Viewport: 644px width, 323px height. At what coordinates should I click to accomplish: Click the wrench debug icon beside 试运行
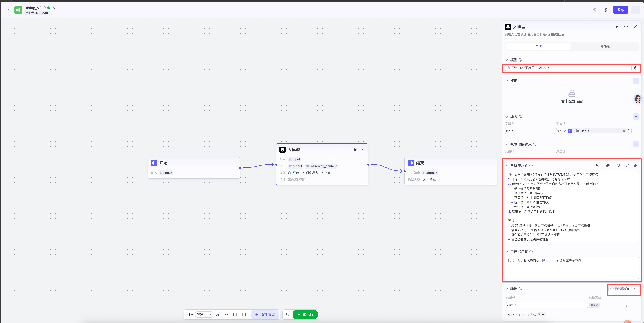[287, 315]
